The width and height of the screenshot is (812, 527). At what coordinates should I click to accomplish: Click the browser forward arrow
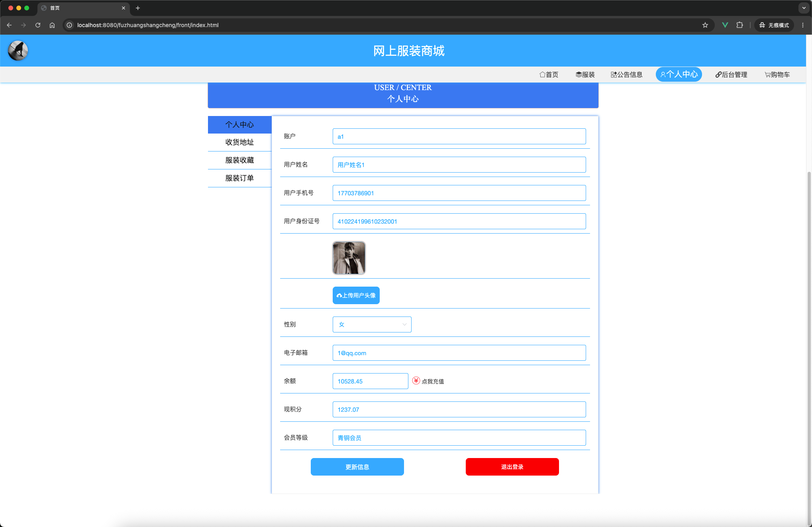click(24, 25)
